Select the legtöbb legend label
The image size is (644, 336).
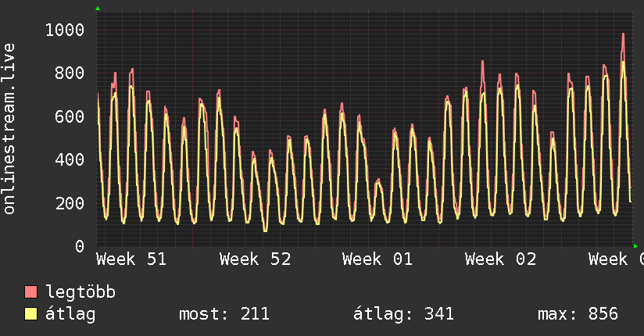point(80,292)
